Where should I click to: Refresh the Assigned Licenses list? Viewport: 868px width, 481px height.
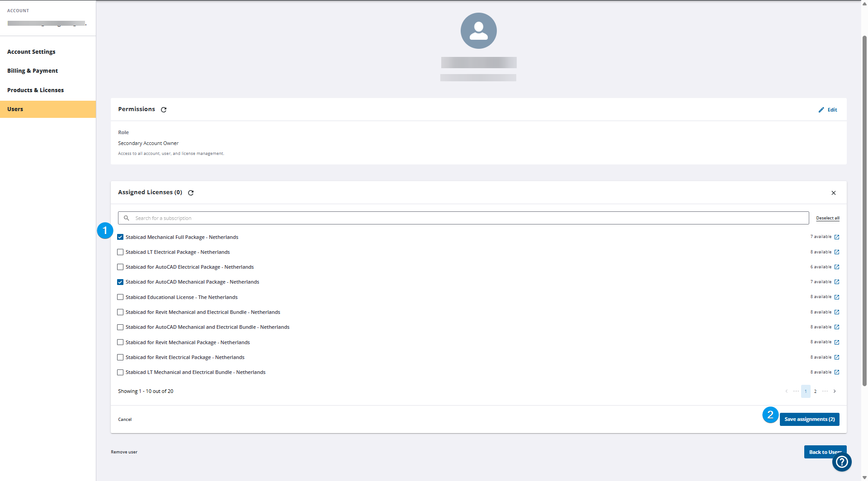click(x=190, y=192)
